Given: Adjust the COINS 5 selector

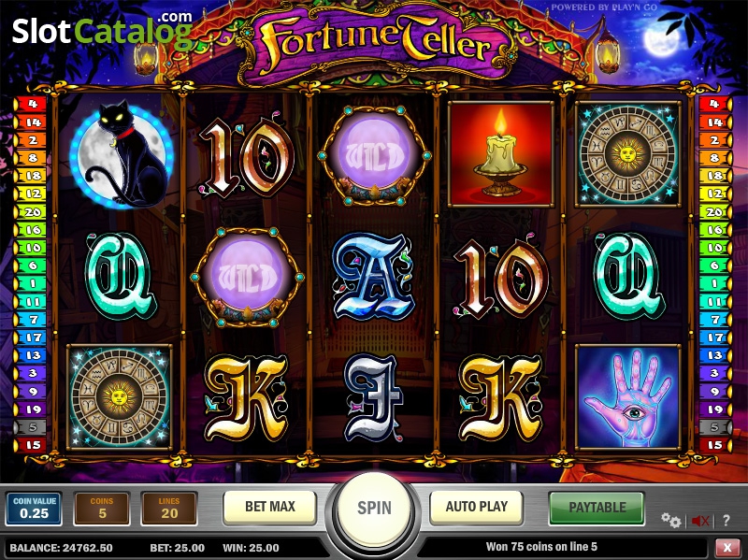Looking at the screenshot, I should 102,509.
